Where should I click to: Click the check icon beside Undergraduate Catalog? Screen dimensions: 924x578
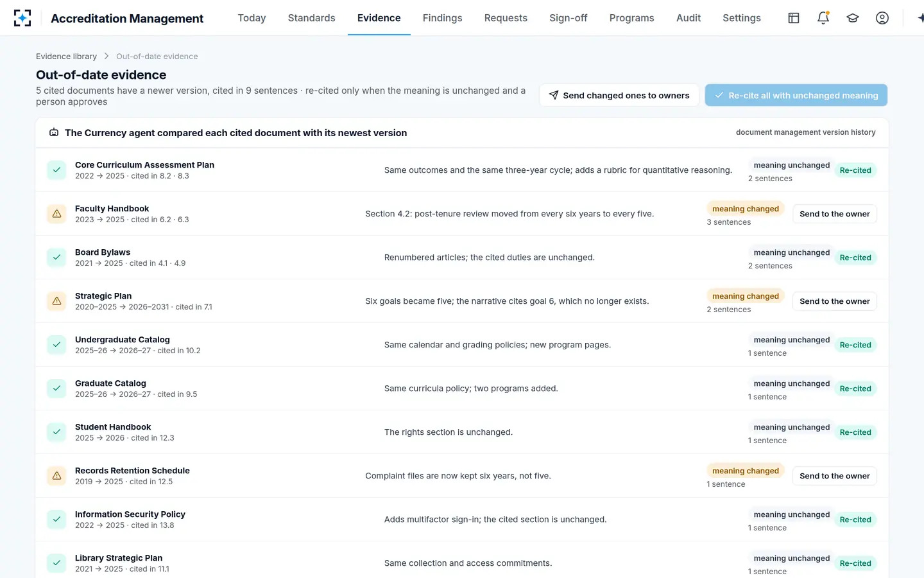[56, 345]
